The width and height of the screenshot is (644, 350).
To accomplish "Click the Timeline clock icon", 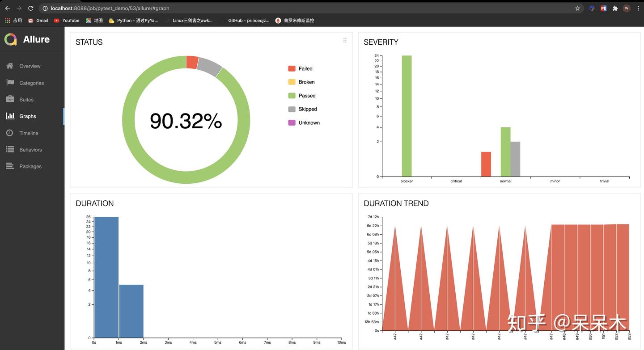I will click(x=10, y=133).
